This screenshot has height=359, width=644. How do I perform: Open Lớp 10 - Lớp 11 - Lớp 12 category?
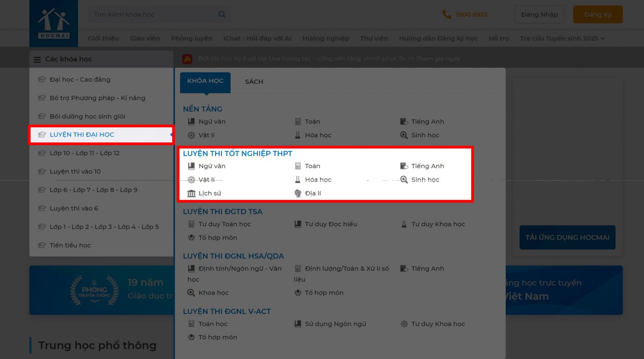point(101,153)
